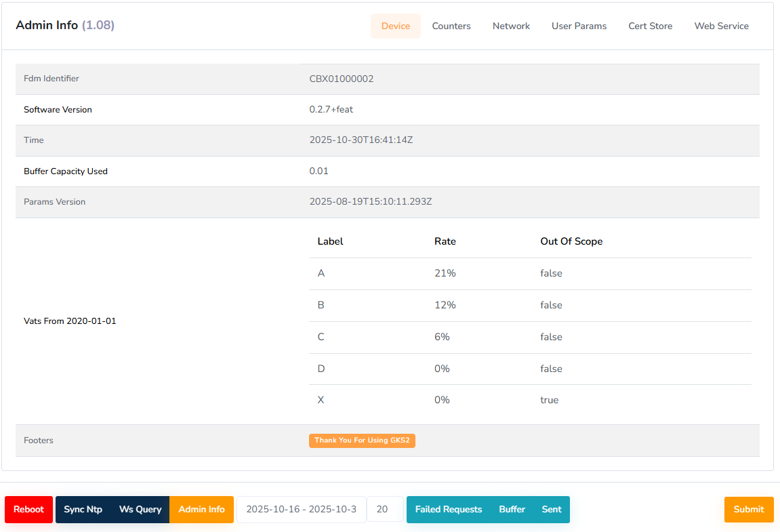Click the Sync Ntp button

tap(83, 510)
